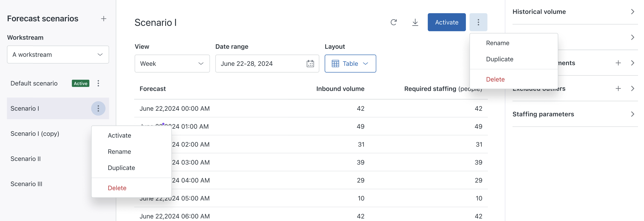Choose Rename in the top-right menu
Viewport: 644px width, 221px height.
[498, 43]
